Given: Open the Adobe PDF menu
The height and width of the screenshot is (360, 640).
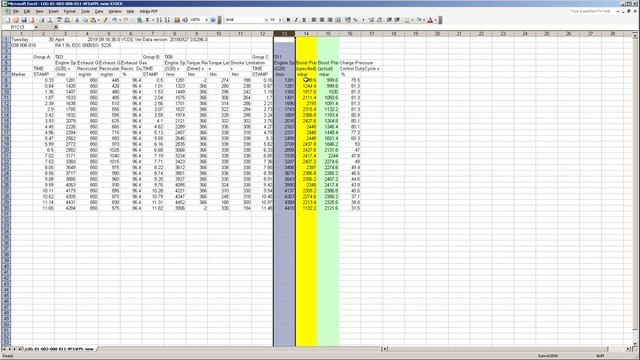Looking at the screenshot, I should (x=149, y=11).
